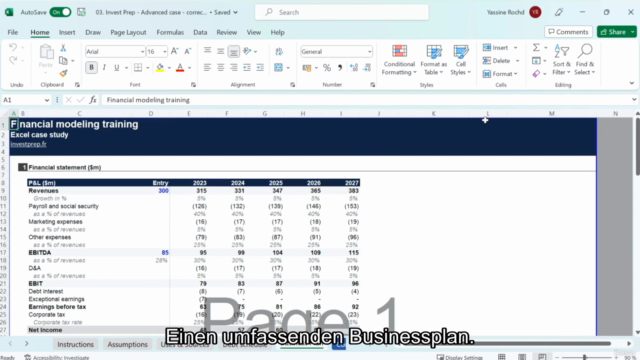
Task: Open the Instructions sheet tab
Action: tap(76, 344)
